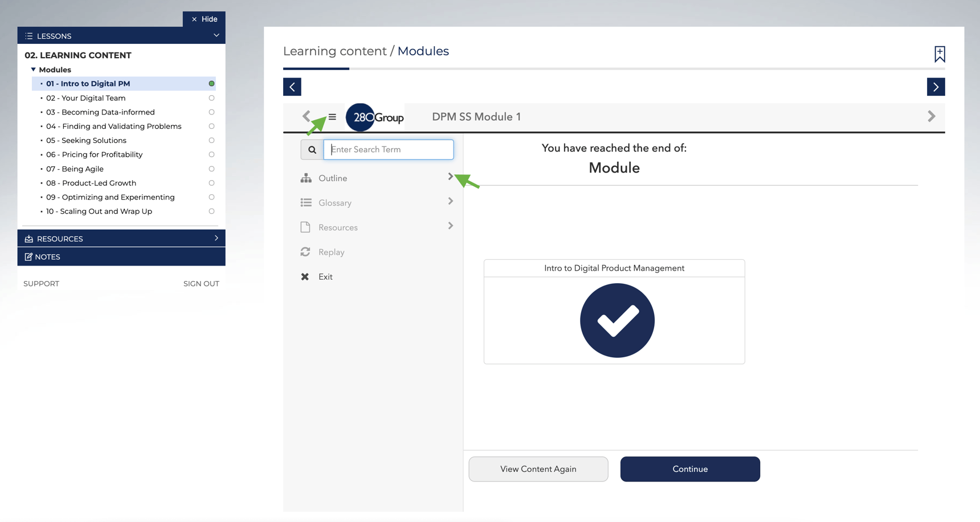Image resolution: width=980 pixels, height=522 pixels.
Task: Click the Exit X icon
Action: [305, 276]
